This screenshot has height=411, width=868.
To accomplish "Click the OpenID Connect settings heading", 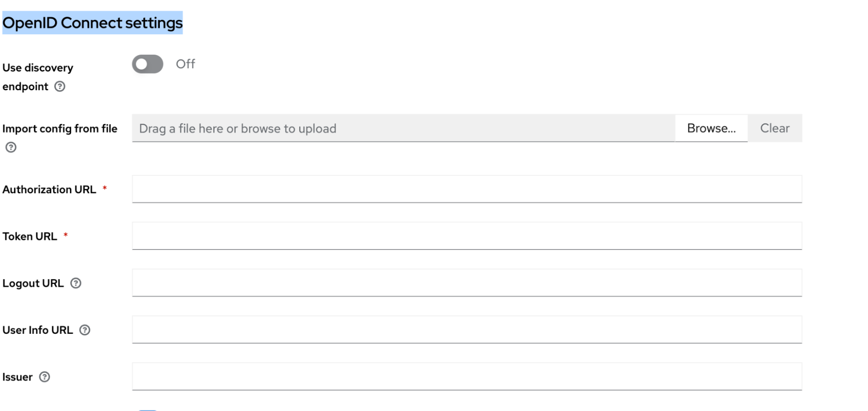I will (92, 23).
